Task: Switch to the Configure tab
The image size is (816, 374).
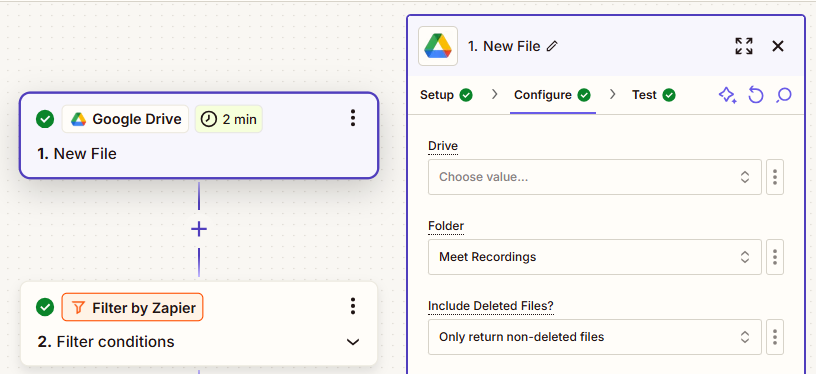Action: pyautogui.click(x=552, y=95)
